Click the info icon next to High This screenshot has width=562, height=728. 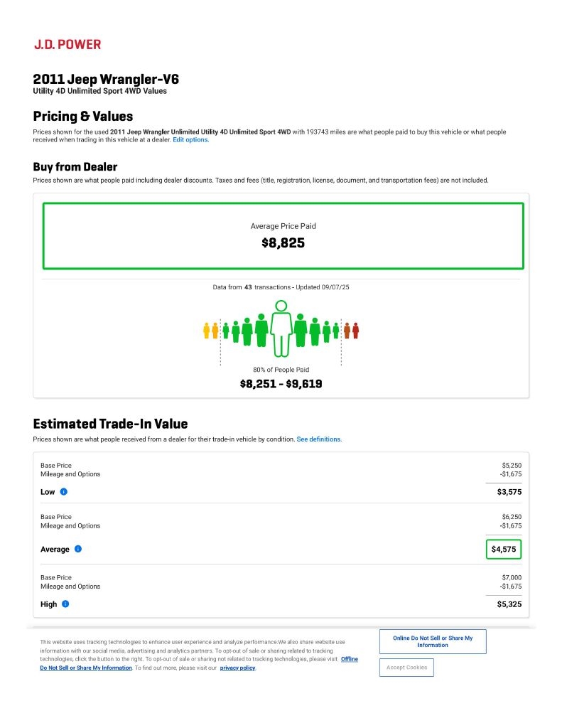[x=65, y=604]
